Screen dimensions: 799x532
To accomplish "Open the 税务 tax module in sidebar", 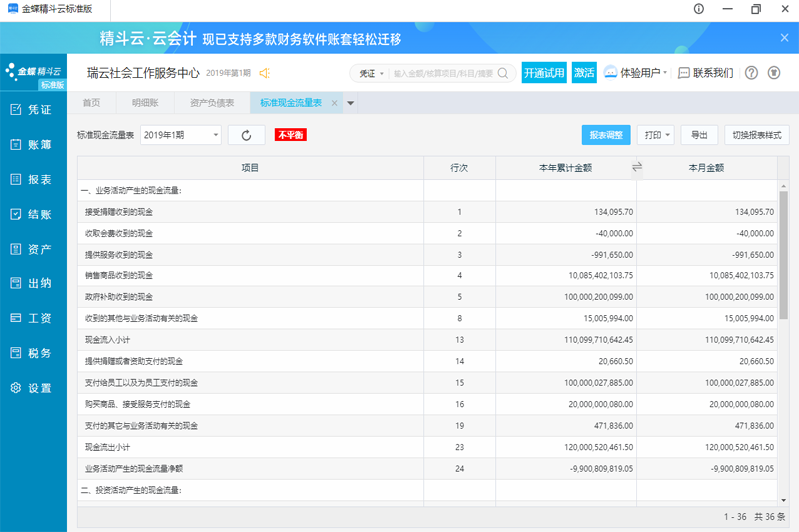I will (x=33, y=353).
